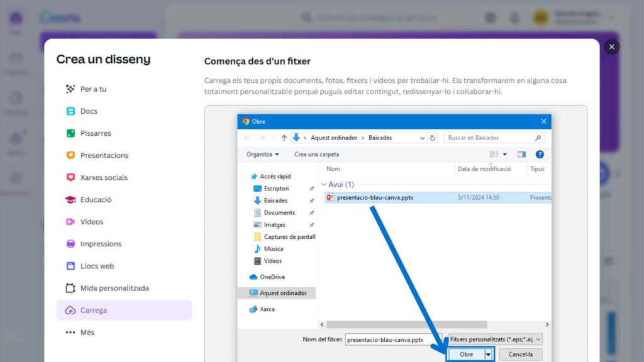The image size is (644, 362).
Task: Click the refresh icon beside address bar
Action: click(x=433, y=138)
